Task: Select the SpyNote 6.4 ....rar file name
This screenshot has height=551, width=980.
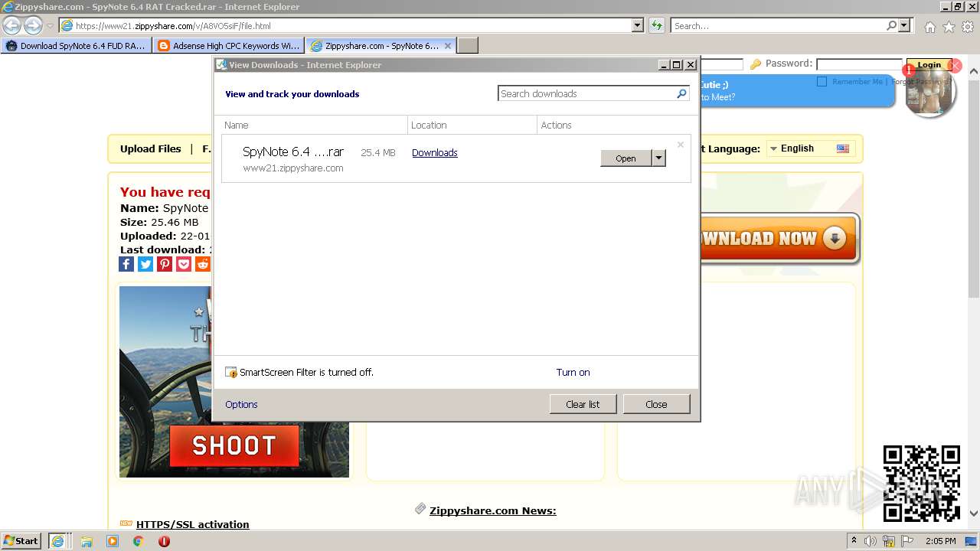Action: point(293,152)
